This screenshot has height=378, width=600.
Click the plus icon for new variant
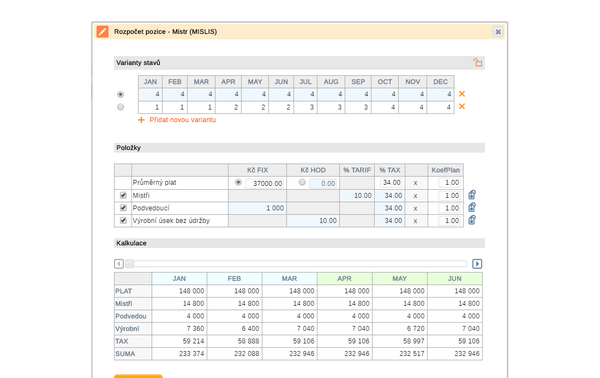tap(141, 120)
